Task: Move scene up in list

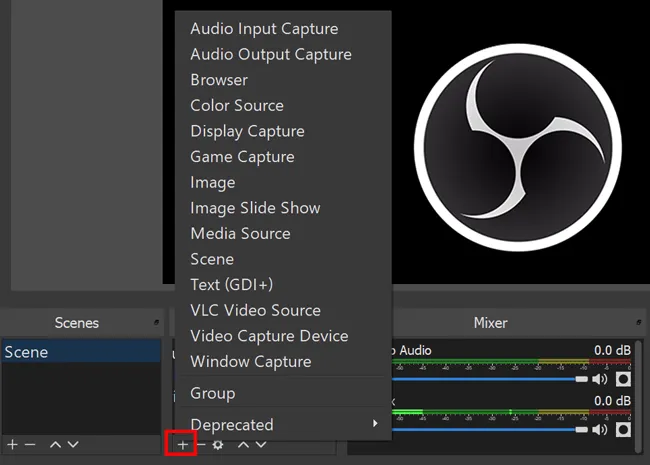Action: 56,445
